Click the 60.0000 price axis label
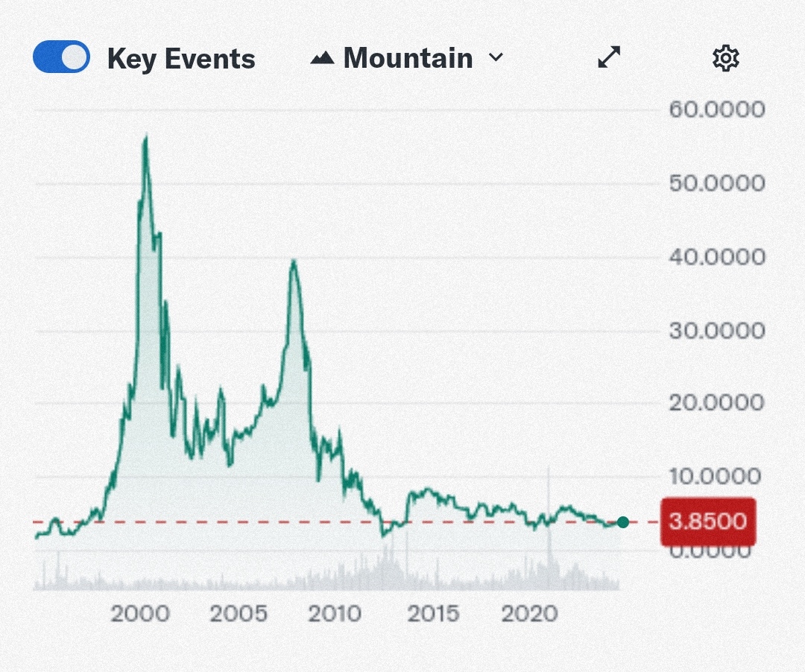The height and width of the screenshot is (672, 805). pos(716,110)
